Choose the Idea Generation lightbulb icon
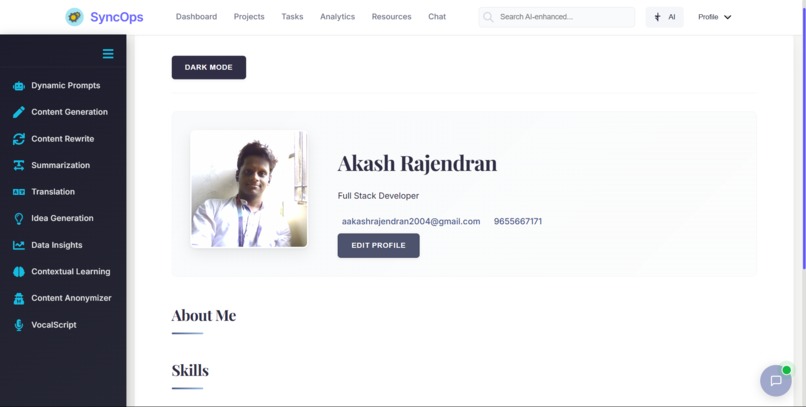 [19, 218]
